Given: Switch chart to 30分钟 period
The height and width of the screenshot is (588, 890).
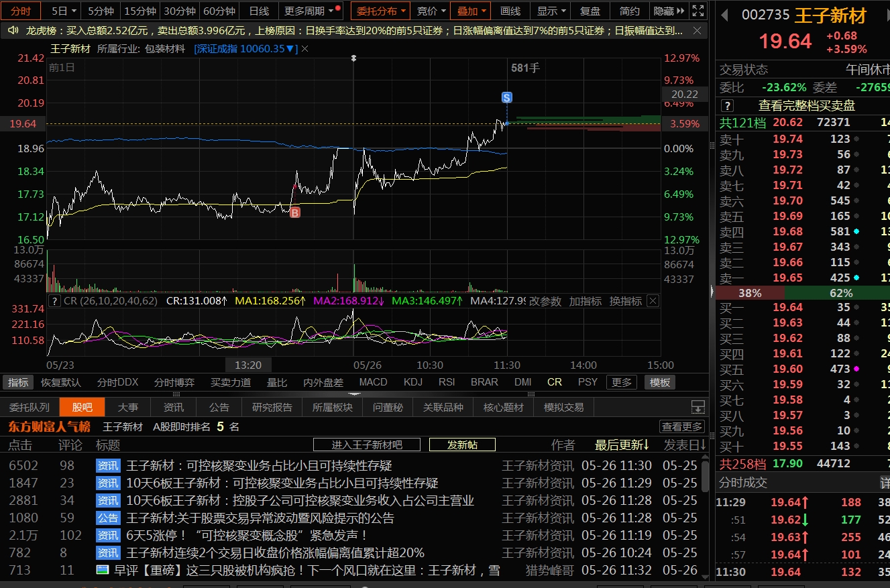Looking at the screenshot, I should coord(180,11).
